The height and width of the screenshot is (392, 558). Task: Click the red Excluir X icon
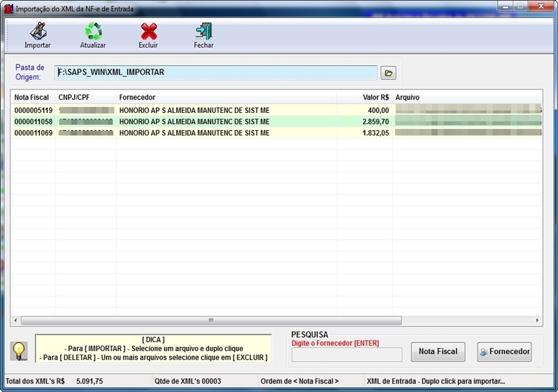tap(148, 32)
